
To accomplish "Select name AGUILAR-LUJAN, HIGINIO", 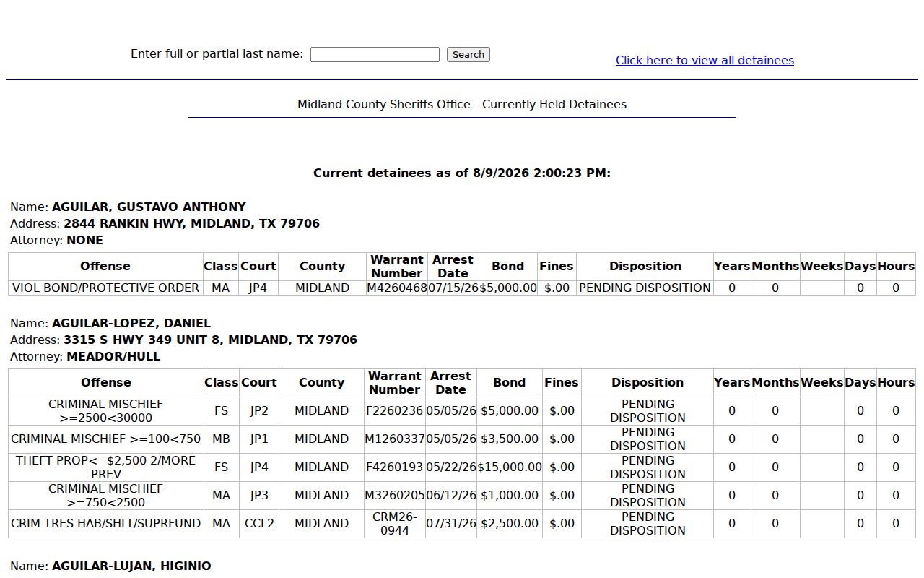I will [131, 566].
